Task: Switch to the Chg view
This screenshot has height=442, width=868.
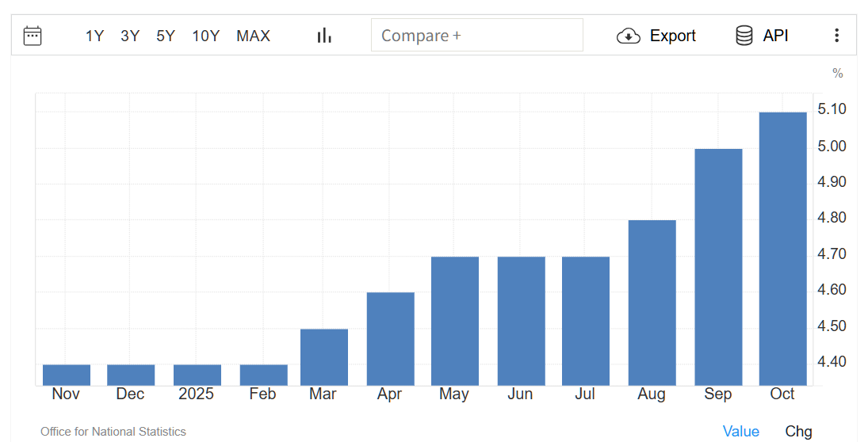Action: pos(798,431)
